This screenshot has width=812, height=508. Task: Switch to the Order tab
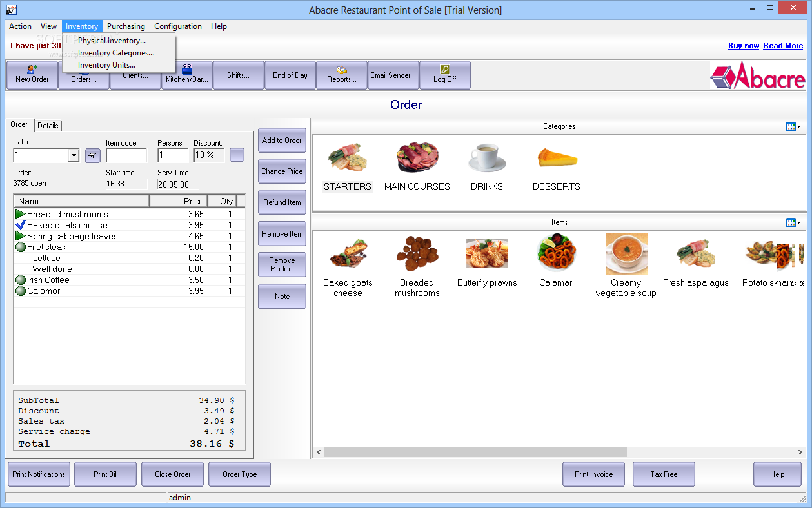pos(19,124)
